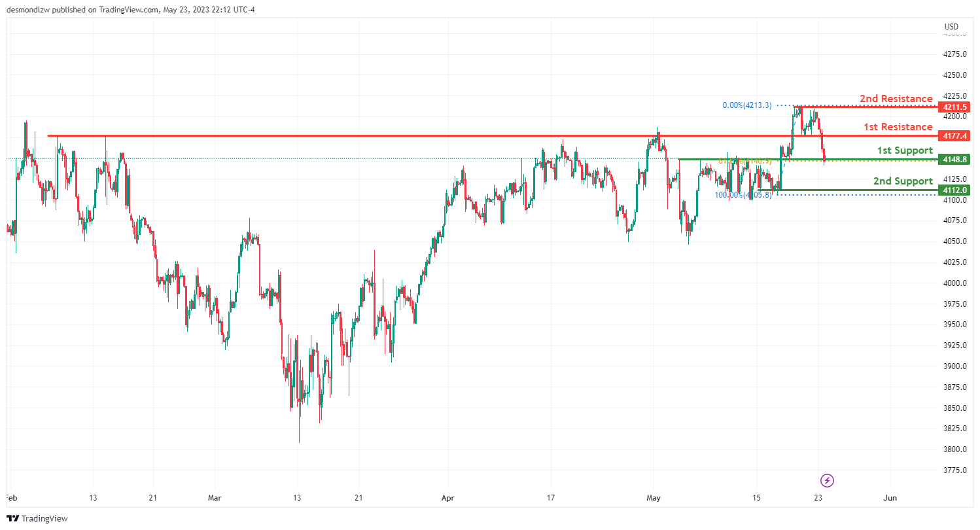Click the purple lightning event icon
980x530 pixels.
tap(827, 481)
